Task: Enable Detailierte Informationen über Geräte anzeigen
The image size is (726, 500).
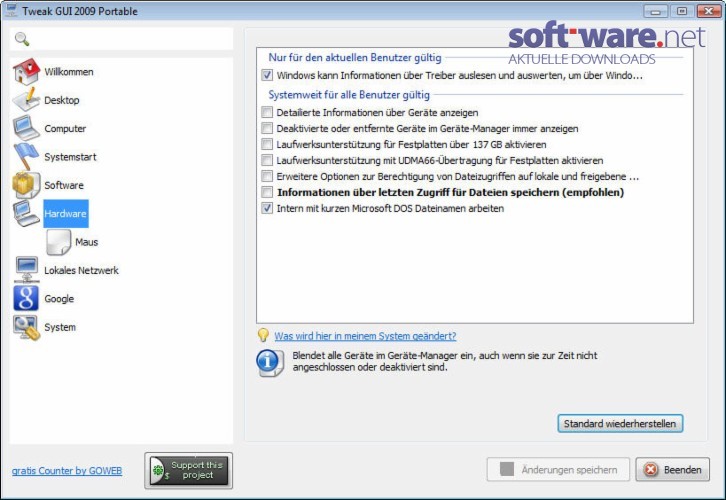Action: pyautogui.click(x=267, y=112)
